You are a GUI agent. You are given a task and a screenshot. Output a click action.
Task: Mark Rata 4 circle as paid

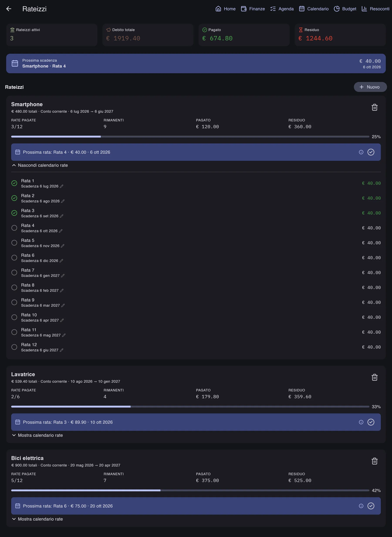pos(14,228)
